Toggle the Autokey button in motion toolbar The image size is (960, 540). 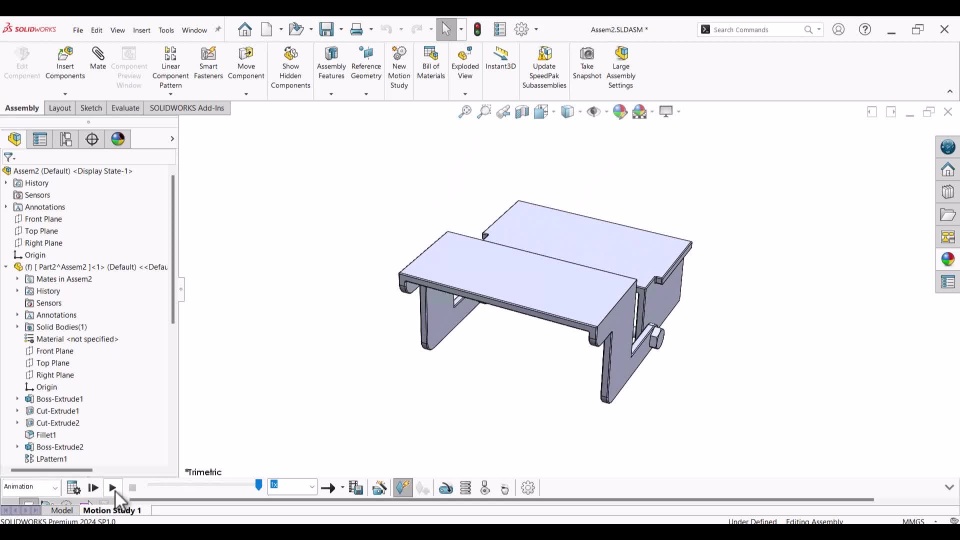tap(402, 488)
